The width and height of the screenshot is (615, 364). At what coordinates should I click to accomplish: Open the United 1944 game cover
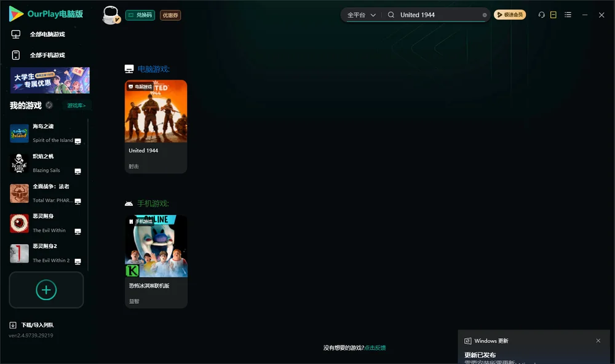click(x=156, y=111)
